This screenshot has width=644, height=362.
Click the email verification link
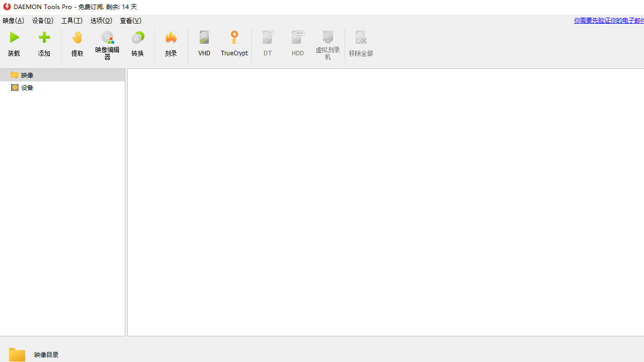(609, 21)
